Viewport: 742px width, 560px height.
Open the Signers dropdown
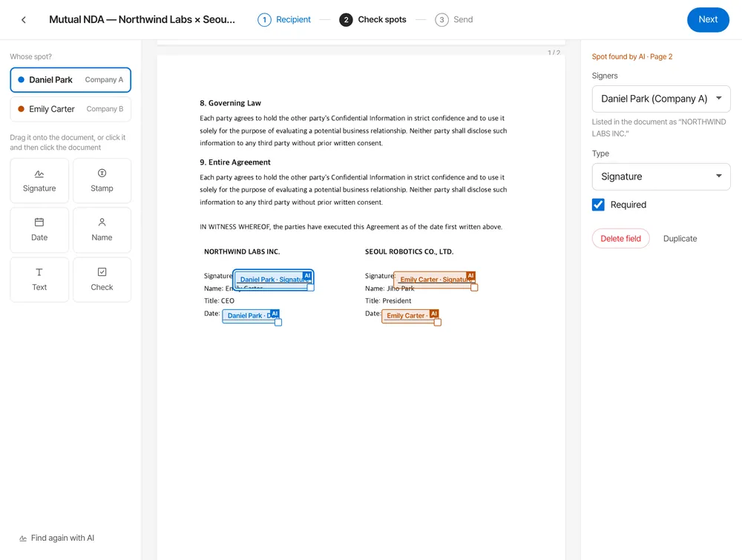click(x=661, y=99)
